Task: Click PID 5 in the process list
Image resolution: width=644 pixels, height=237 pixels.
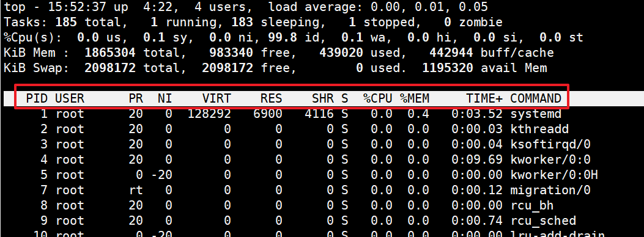Action: pyautogui.click(x=44, y=175)
